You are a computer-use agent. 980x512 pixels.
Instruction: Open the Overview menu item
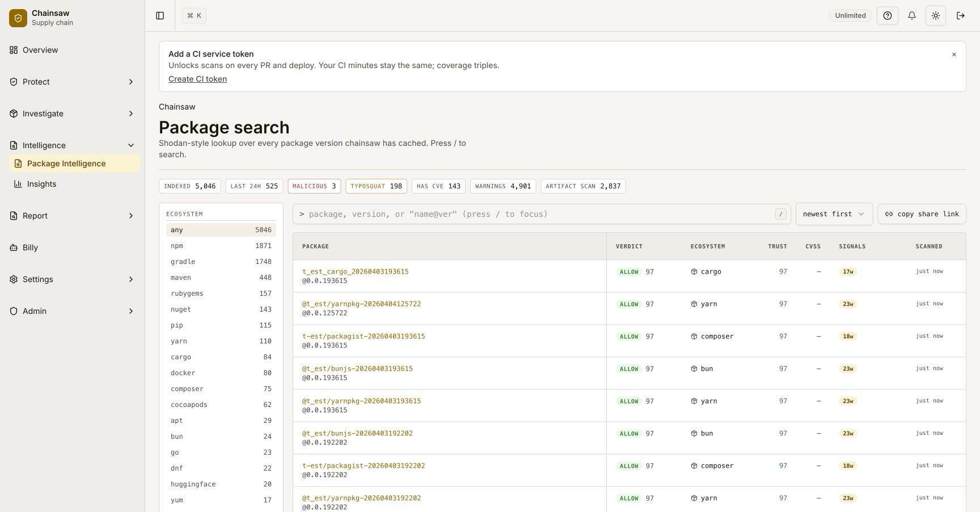click(x=73, y=50)
